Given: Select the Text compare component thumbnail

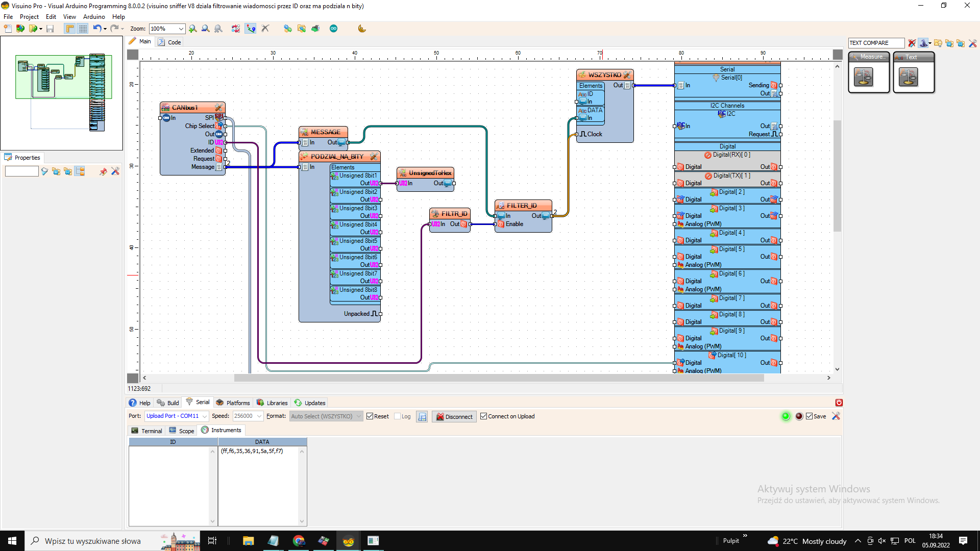Looking at the screenshot, I should pyautogui.click(x=914, y=72).
